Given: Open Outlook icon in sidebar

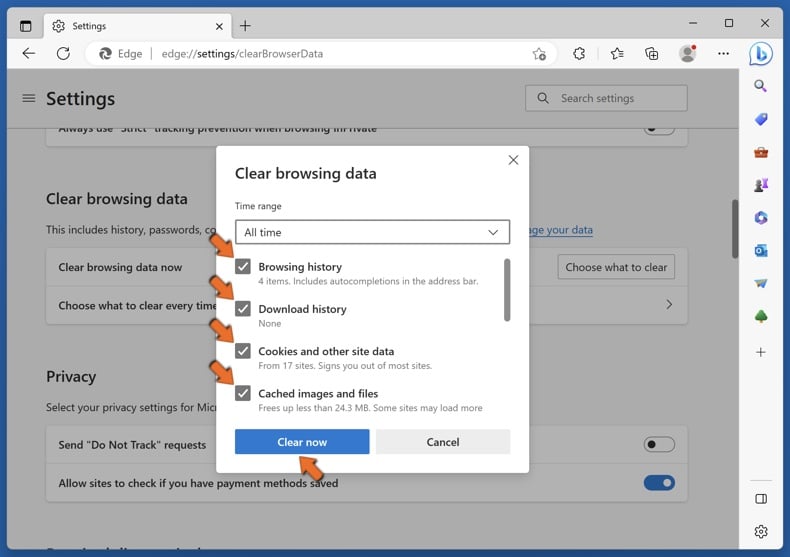Looking at the screenshot, I should pyautogui.click(x=761, y=250).
